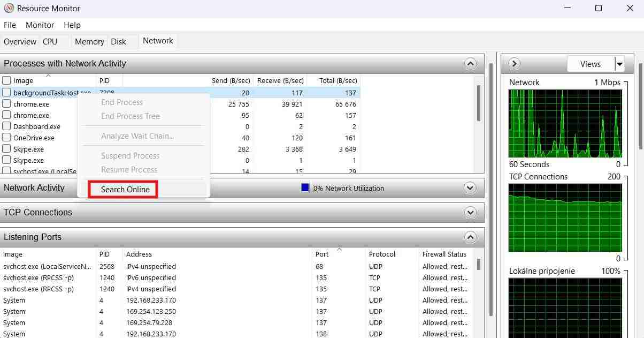Select svchost.exe (LocalServiceN... row on port 68

click(236, 267)
